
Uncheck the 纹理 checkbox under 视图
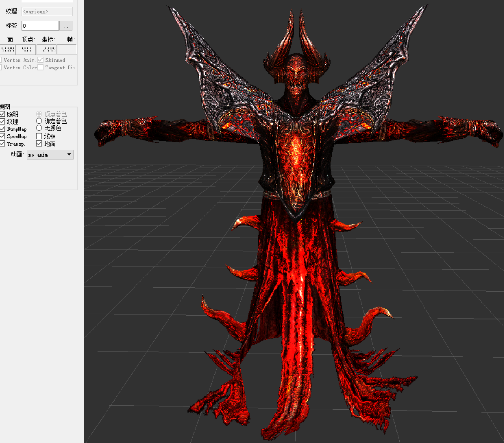(2, 122)
